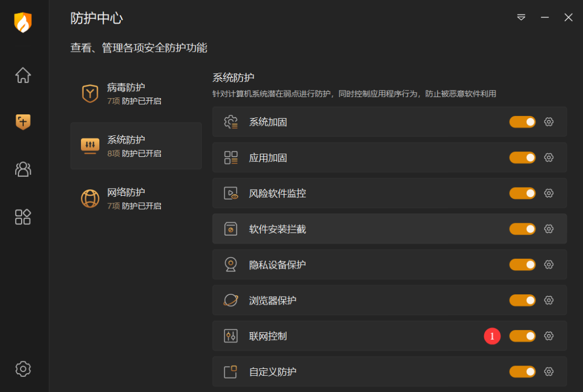Open settings gear for 浏览器保护
The height and width of the screenshot is (392, 583).
[x=549, y=300]
